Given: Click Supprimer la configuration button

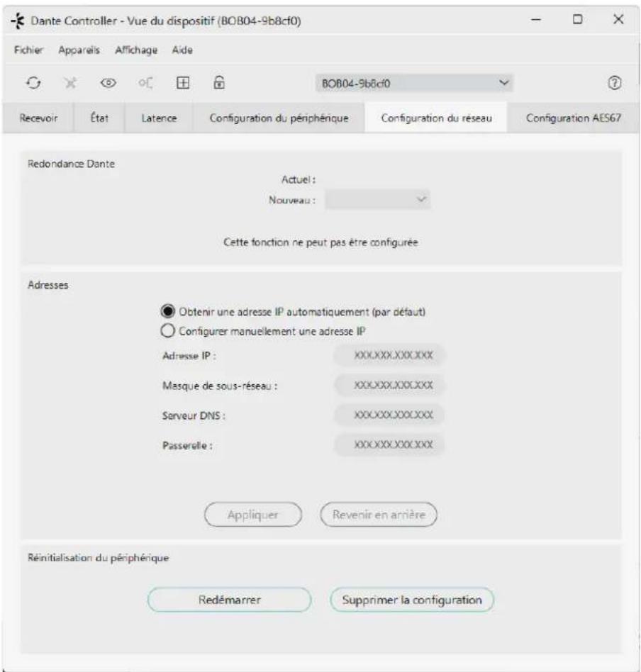Looking at the screenshot, I should (x=411, y=600).
